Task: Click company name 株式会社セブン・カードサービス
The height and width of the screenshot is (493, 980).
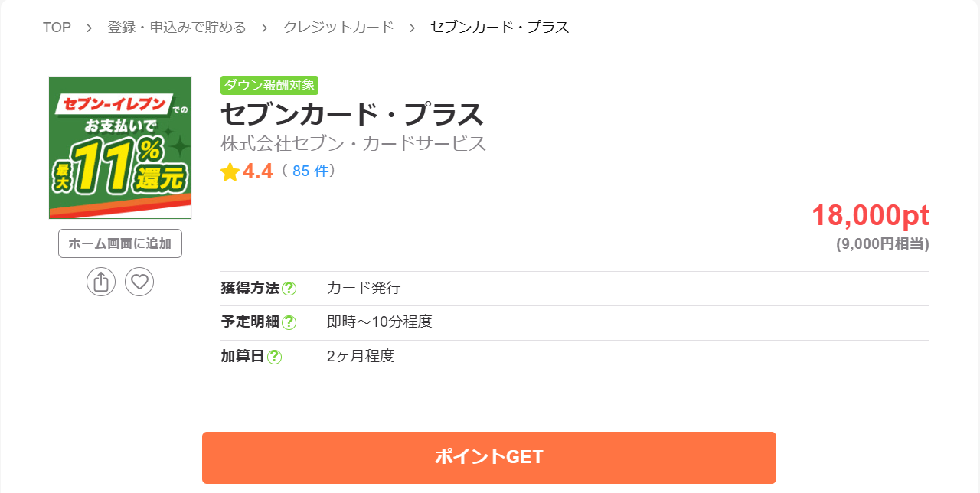Action: 354,144
